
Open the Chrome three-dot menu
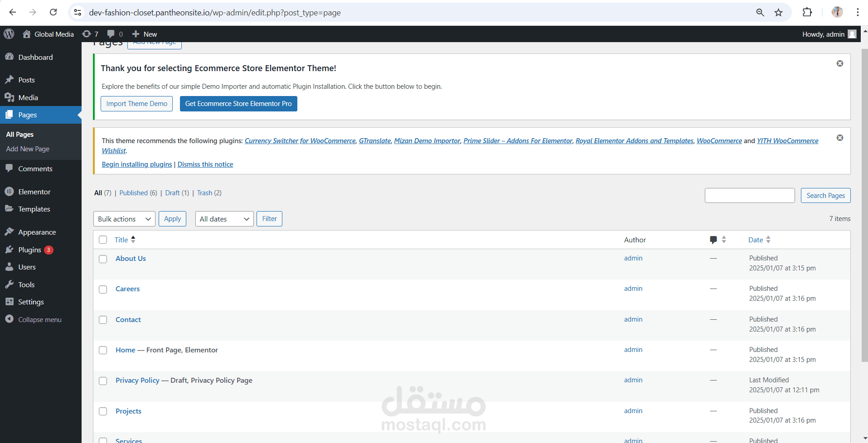[x=858, y=12]
